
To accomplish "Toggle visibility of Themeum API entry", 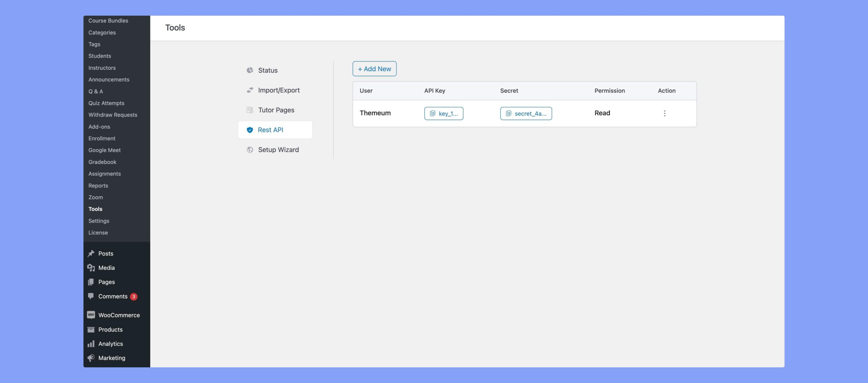I will [664, 113].
